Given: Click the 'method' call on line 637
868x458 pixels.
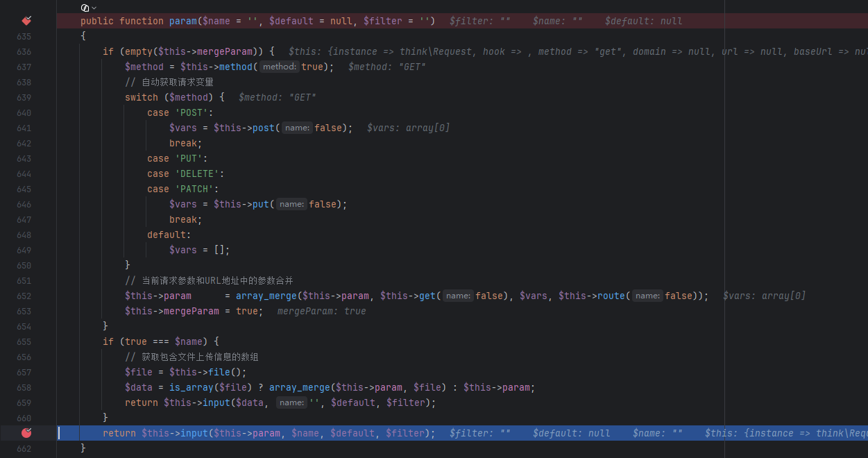Looking at the screenshot, I should pos(236,67).
